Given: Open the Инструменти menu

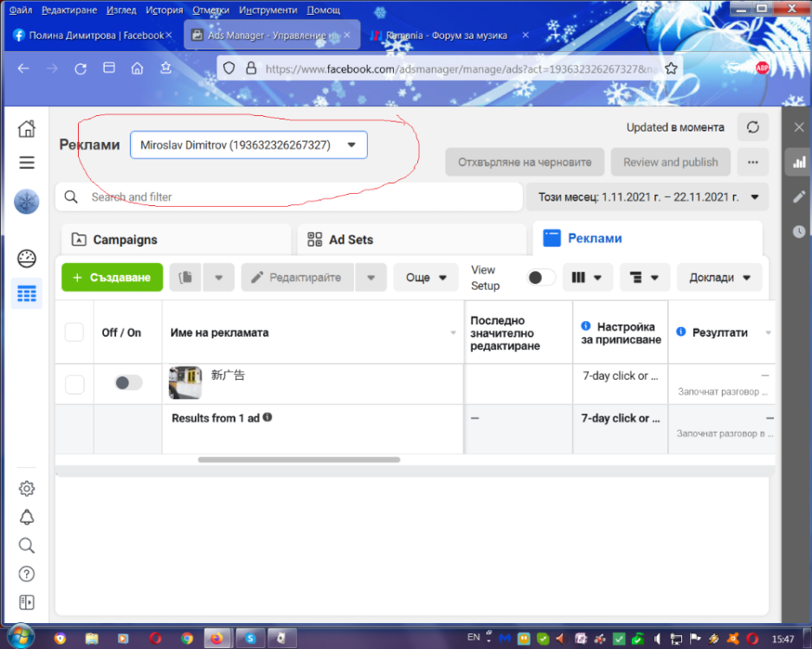Looking at the screenshot, I should point(268,10).
